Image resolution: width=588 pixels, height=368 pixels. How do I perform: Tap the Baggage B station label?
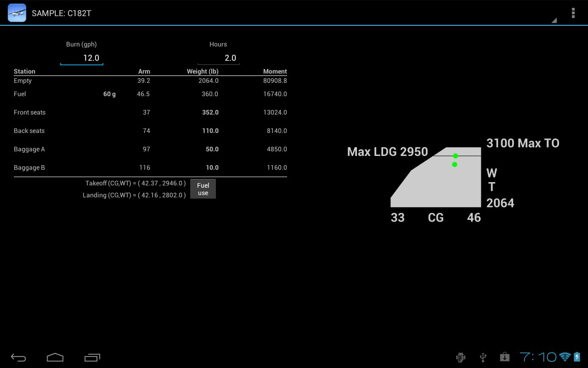tap(29, 168)
